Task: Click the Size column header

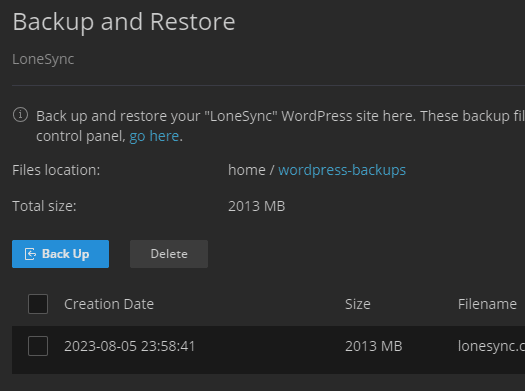Action: 358,304
